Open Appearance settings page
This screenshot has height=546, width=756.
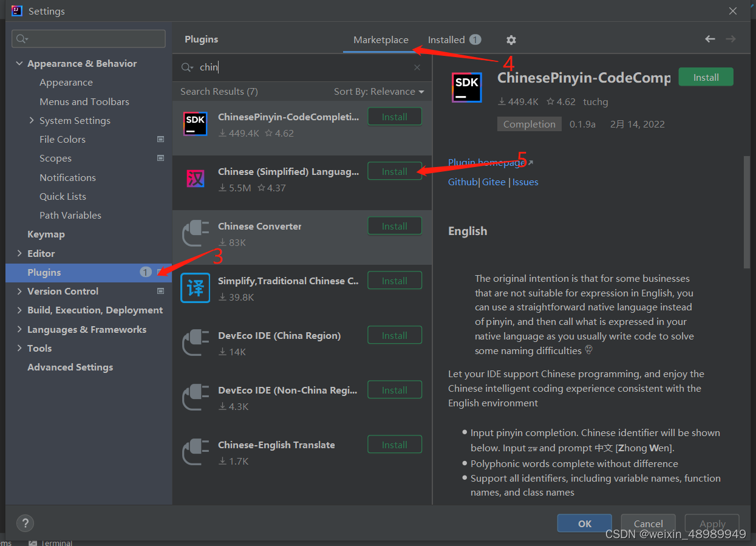pos(66,83)
